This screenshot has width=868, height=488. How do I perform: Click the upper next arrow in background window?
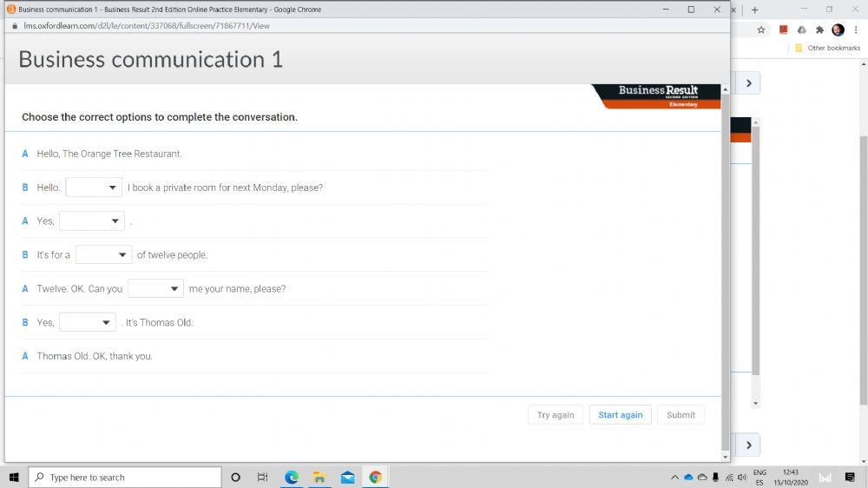[x=748, y=83]
